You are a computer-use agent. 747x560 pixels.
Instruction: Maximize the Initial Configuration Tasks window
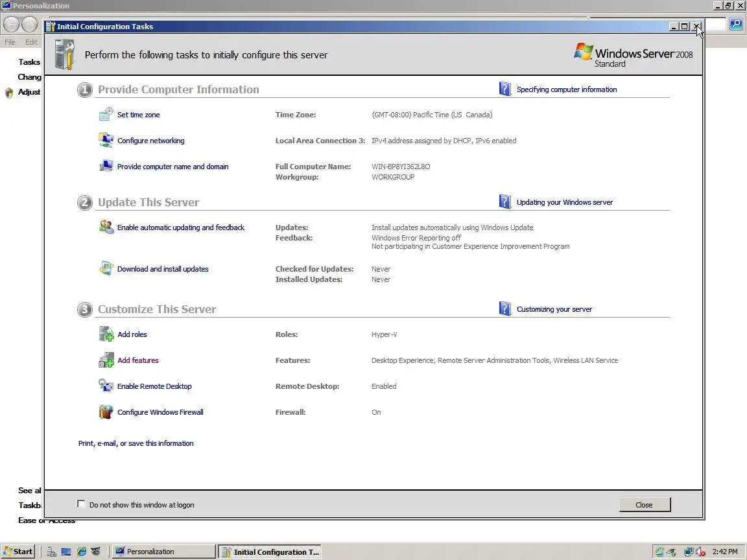pyautogui.click(x=685, y=26)
